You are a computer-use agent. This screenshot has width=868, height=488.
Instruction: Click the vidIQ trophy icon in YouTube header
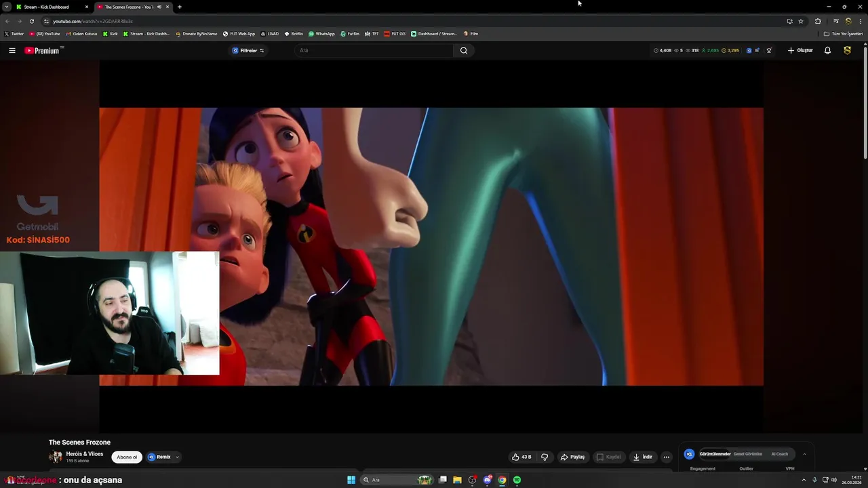[768, 50]
